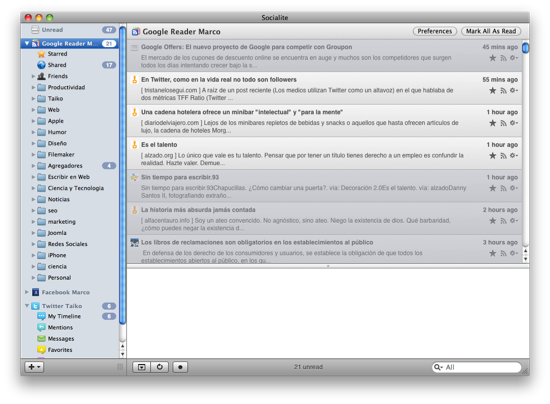Click the refresh button in bottom toolbar

(160, 367)
